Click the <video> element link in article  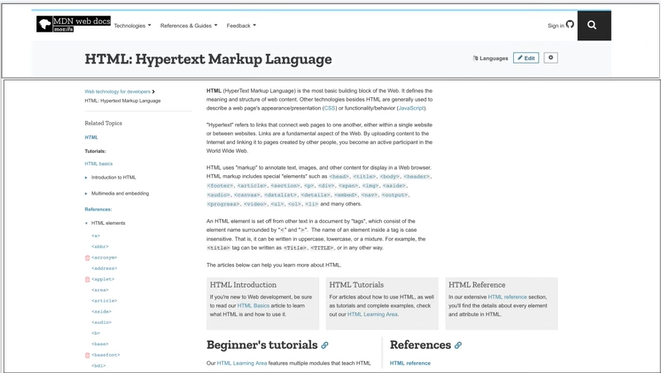click(x=255, y=204)
